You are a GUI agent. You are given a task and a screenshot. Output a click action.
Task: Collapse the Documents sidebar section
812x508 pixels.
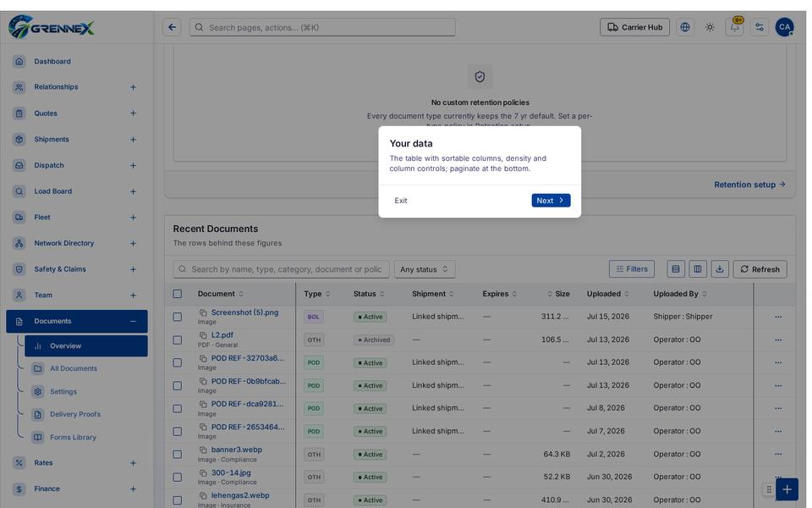pos(133,322)
